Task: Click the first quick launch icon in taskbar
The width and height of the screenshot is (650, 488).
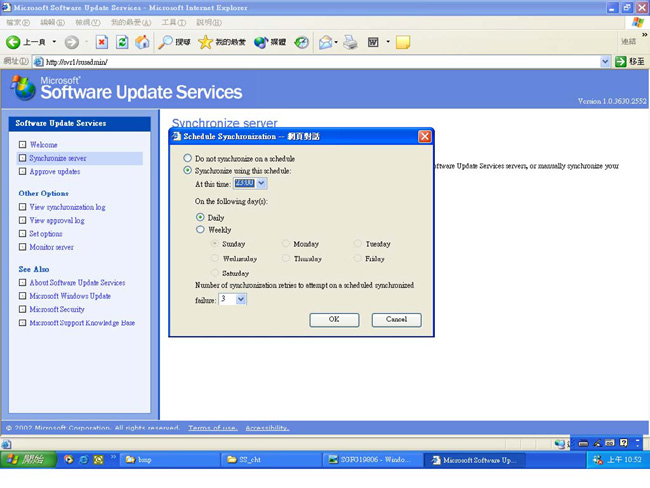Action: 69,459
